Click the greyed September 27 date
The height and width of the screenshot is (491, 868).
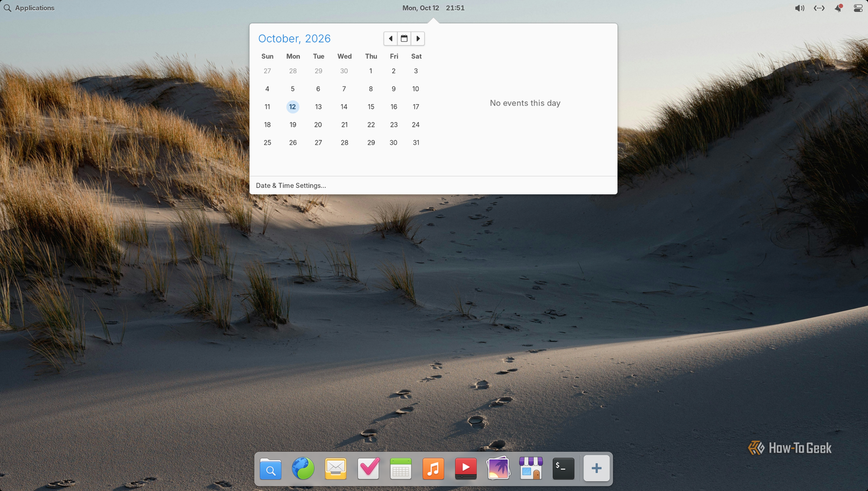pyautogui.click(x=268, y=71)
